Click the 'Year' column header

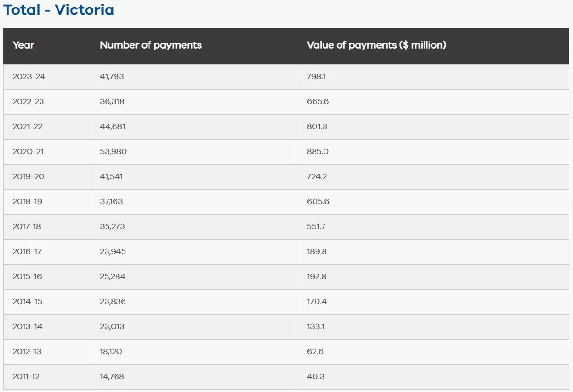pos(24,45)
